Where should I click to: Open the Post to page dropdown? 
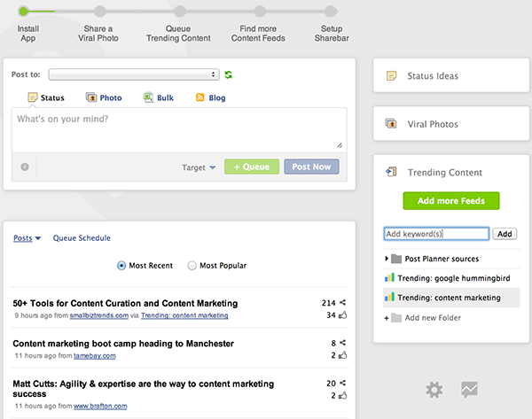134,74
